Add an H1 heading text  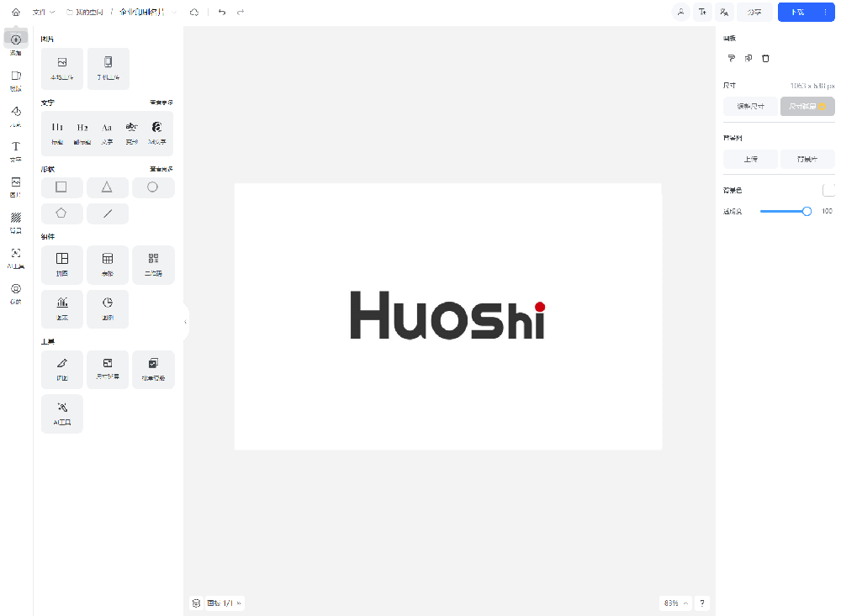click(x=57, y=133)
